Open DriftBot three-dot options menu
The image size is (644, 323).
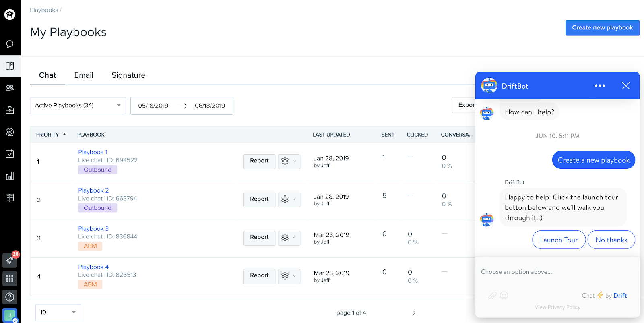(x=600, y=86)
